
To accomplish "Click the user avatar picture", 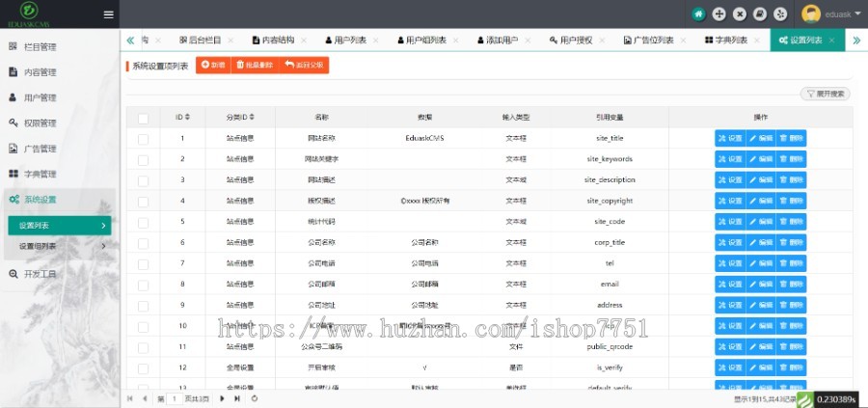I will tap(811, 14).
